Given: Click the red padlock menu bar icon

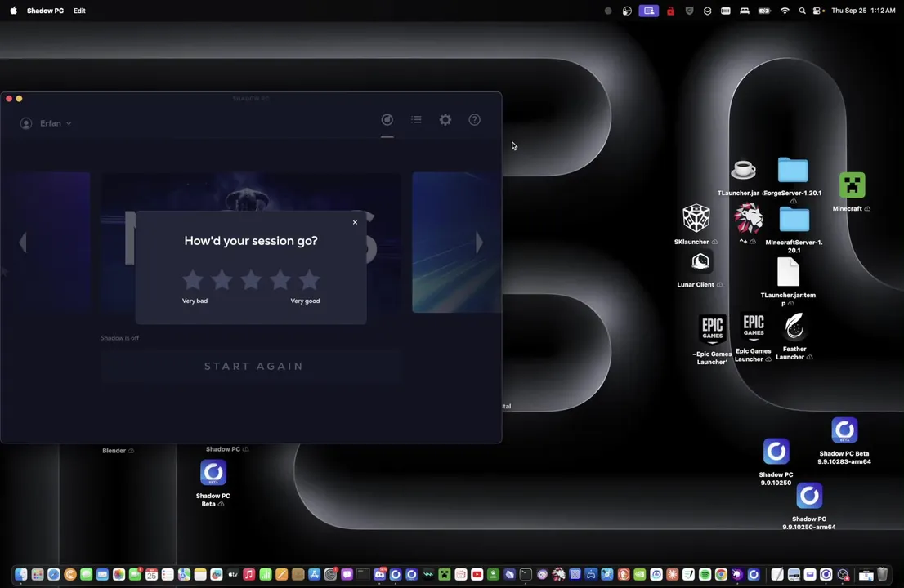Looking at the screenshot, I should 670,11.
